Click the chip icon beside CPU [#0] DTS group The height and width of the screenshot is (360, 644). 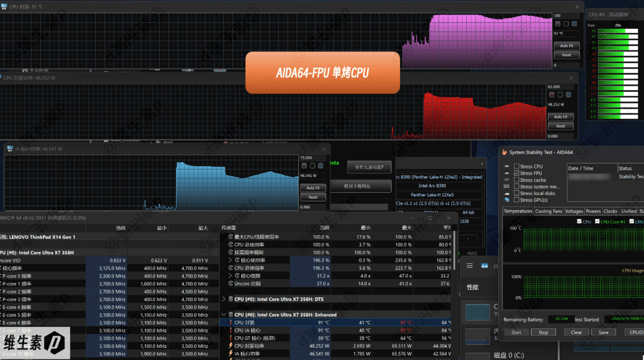(x=231, y=299)
